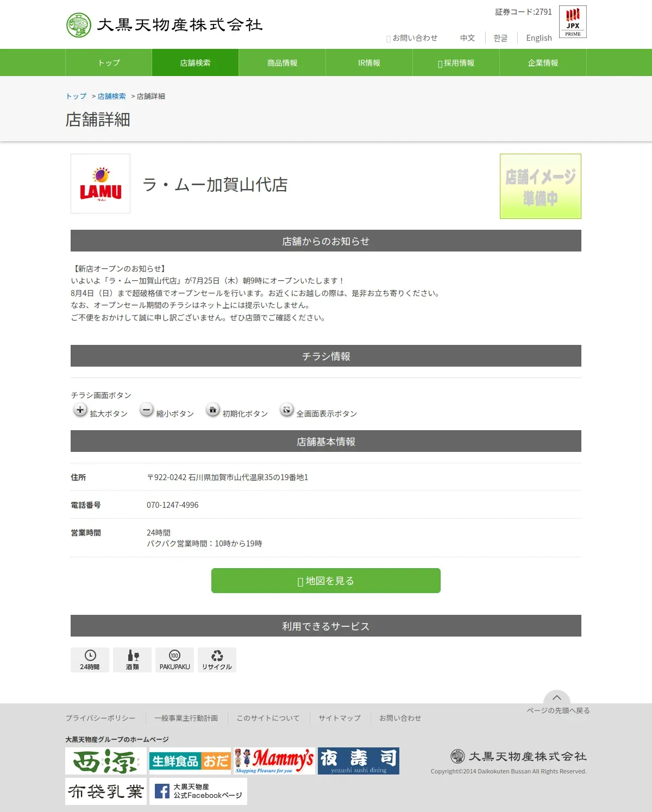Click the page-top chevron arrow
The height and width of the screenshot is (812, 652).
[x=557, y=697]
